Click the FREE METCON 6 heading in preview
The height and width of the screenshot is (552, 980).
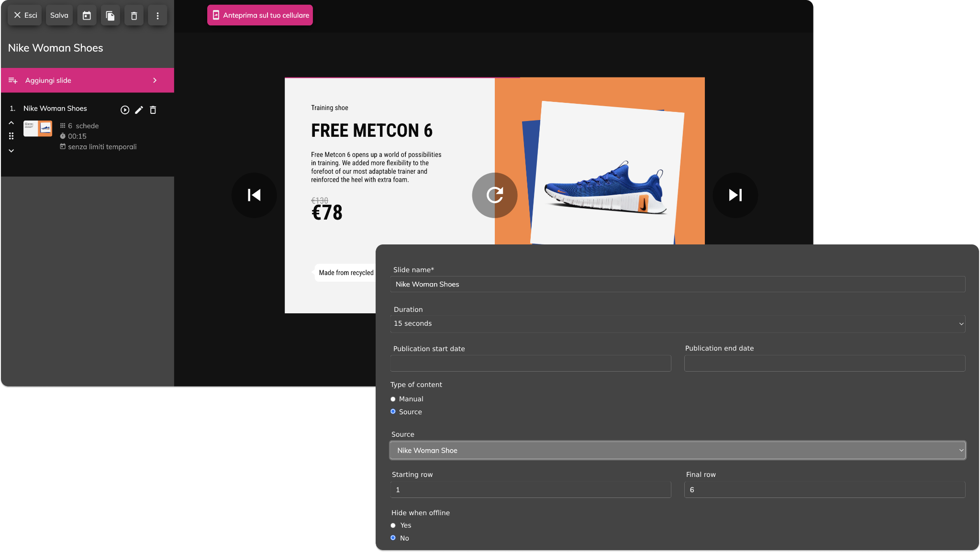pyautogui.click(x=372, y=131)
